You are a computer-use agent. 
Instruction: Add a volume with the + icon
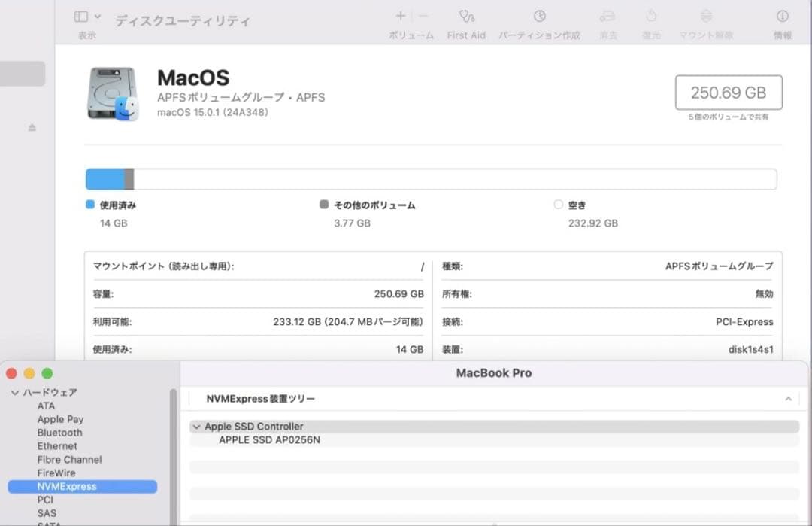[x=399, y=14]
